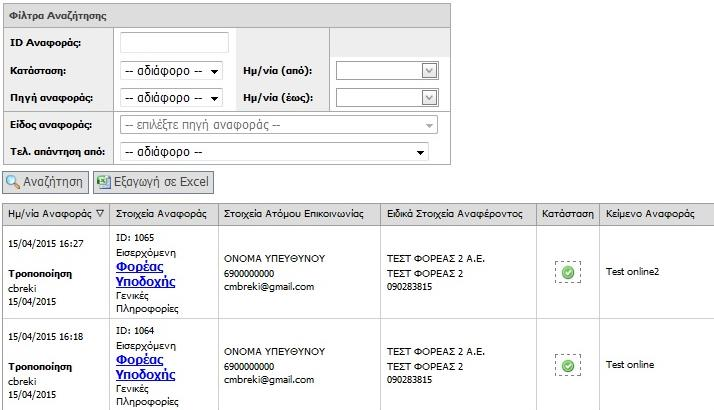This screenshot has height=410, width=714.
Task: Click Τροποποίηση label in the 16:27 row
Action: point(40,274)
